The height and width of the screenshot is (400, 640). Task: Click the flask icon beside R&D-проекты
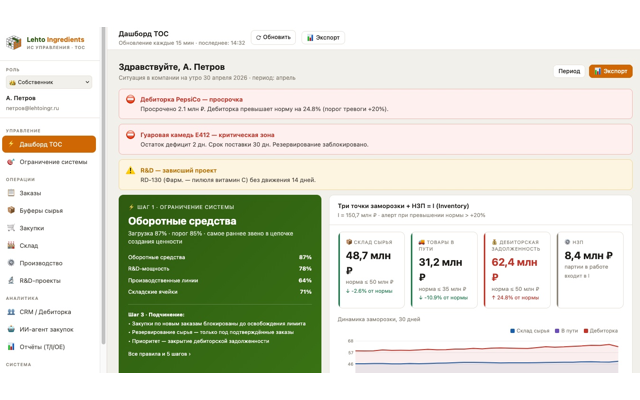click(x=11, y=280)
